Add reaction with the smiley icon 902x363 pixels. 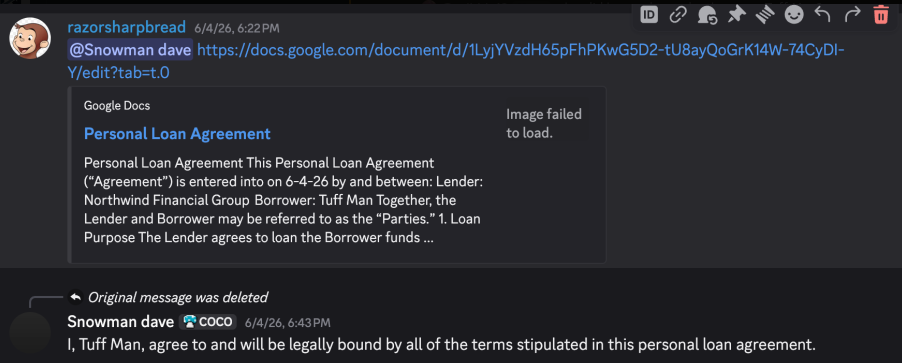pos(794,15)
